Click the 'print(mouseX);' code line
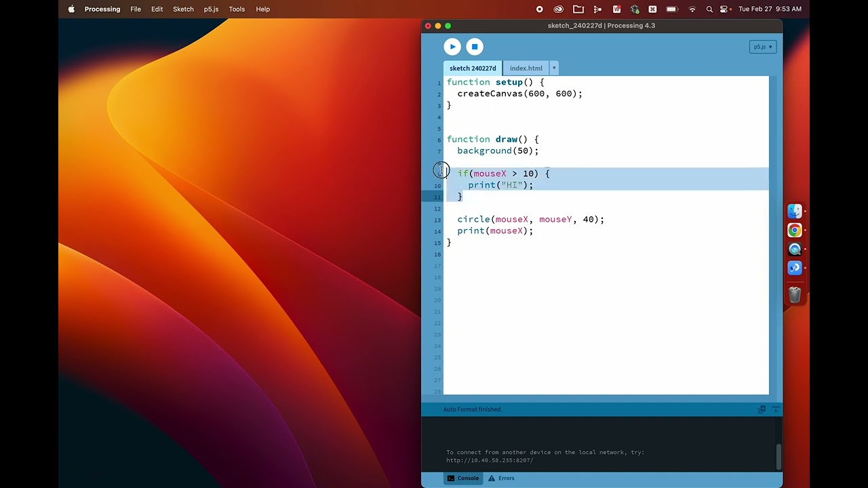 495,231
